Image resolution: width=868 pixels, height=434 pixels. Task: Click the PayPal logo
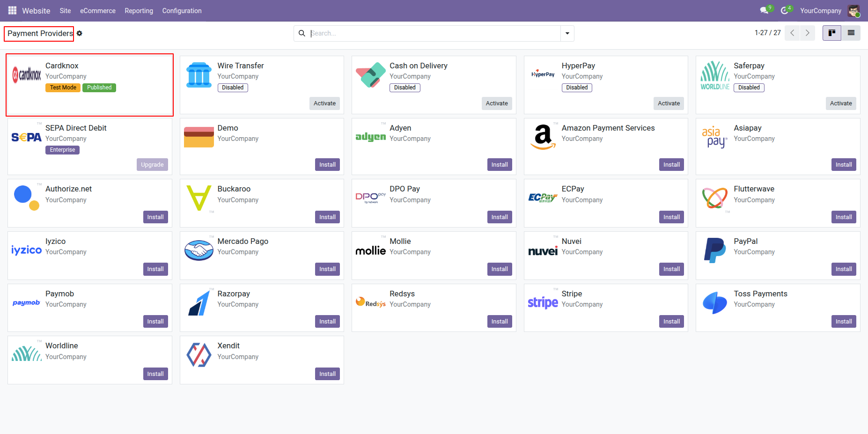715,250
